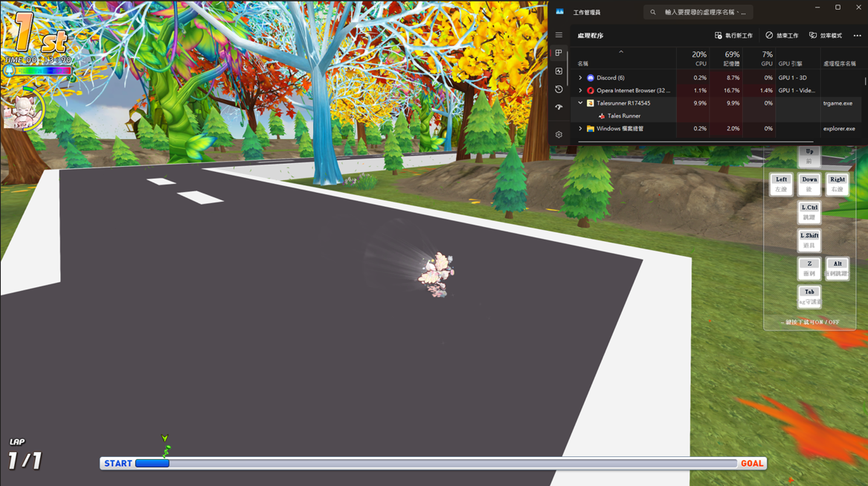868x486 pixels.
Task: Click the GOAL label on progress bar
Action: click(752, 463)
